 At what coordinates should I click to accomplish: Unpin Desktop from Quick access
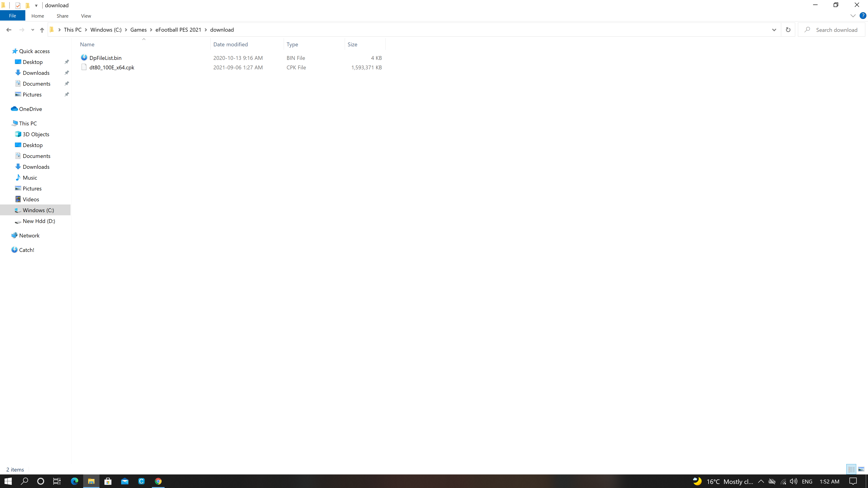[67, 62]
